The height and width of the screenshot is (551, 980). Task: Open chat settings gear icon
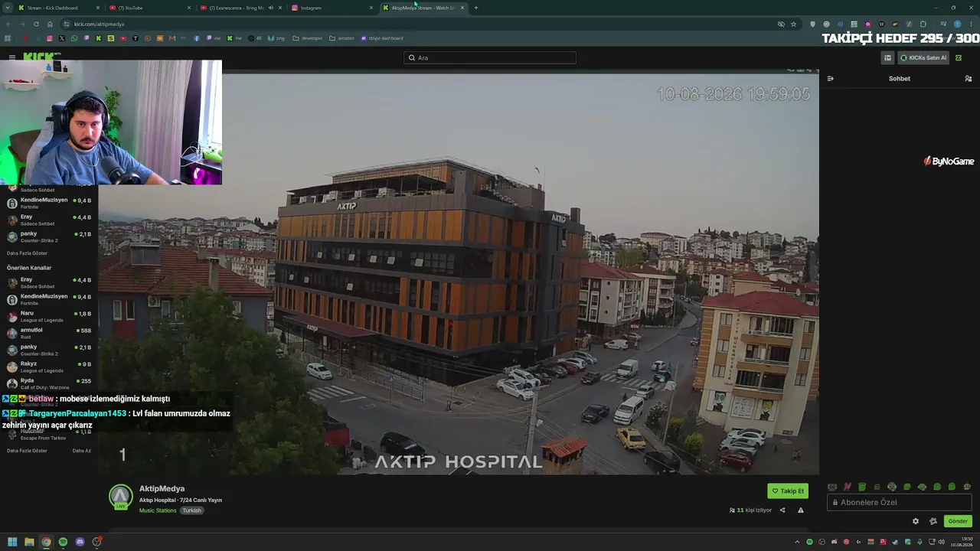click(916, 521)
